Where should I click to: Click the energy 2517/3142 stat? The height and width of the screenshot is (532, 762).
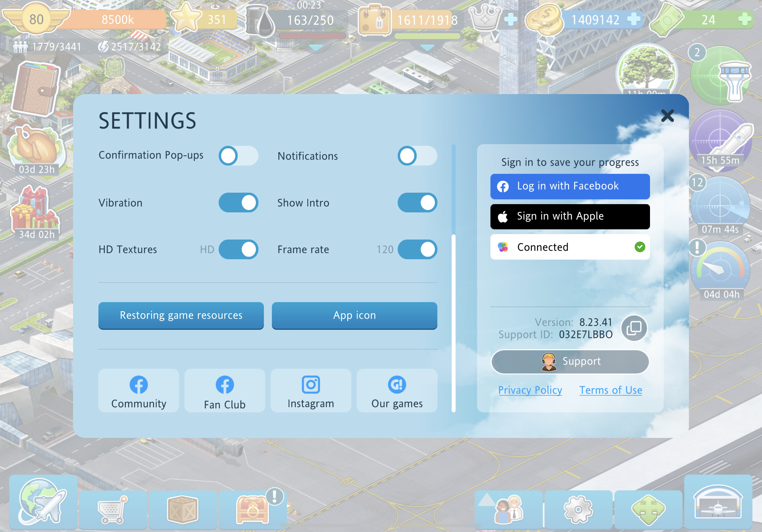130,47
